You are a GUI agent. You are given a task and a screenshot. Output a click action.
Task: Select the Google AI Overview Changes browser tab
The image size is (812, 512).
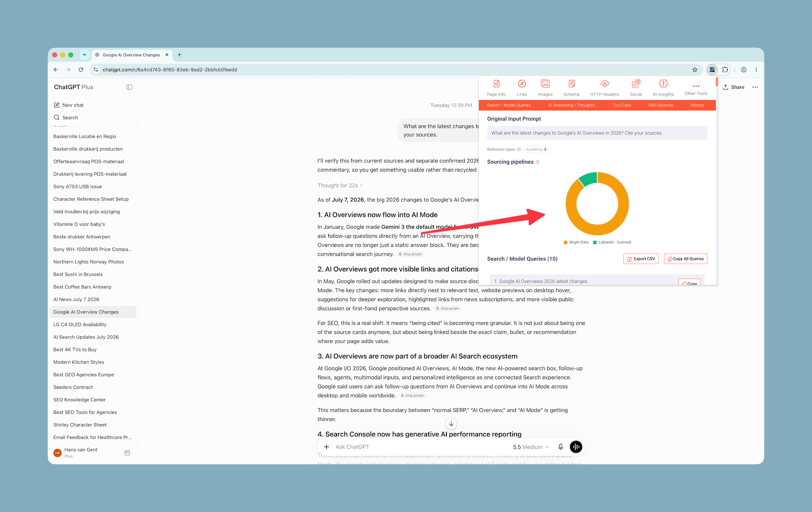(x=131, y=55)
